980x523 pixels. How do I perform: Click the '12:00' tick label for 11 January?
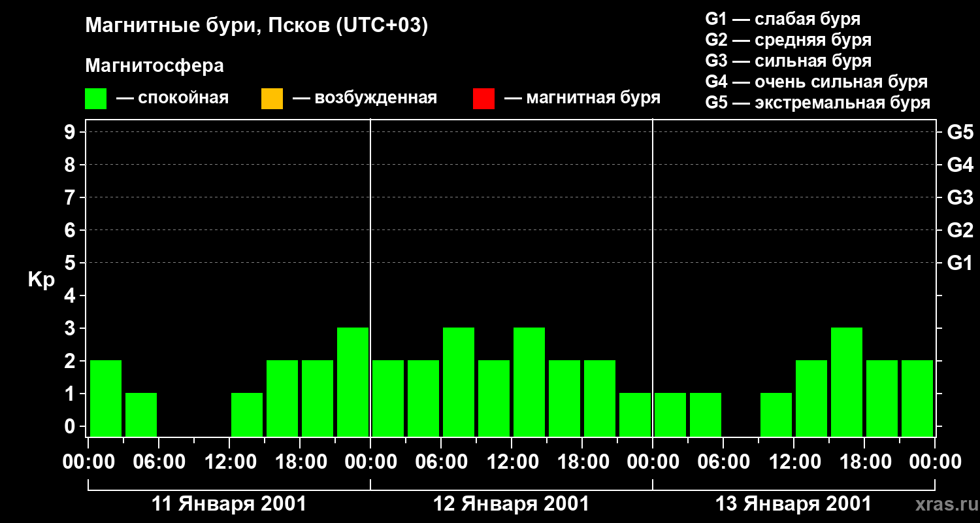[229, 462]
